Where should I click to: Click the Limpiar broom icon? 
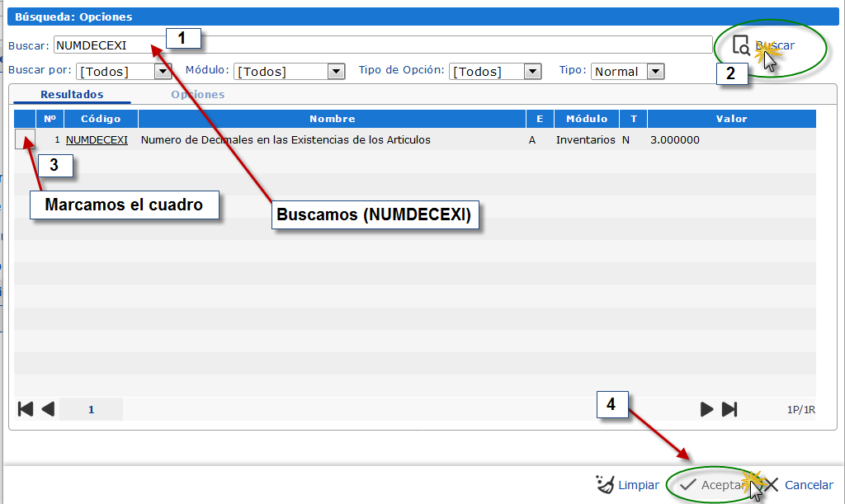click(605, 484)
